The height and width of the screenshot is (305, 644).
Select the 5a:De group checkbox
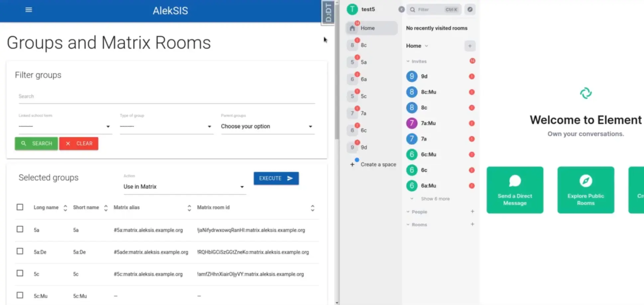coord(20,251)
